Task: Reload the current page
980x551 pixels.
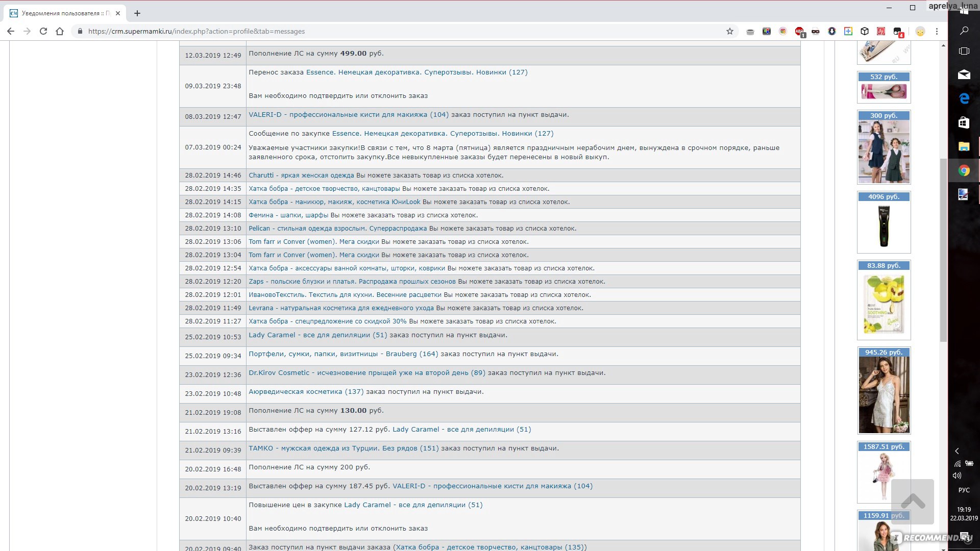Action: [x=43, y=31]
